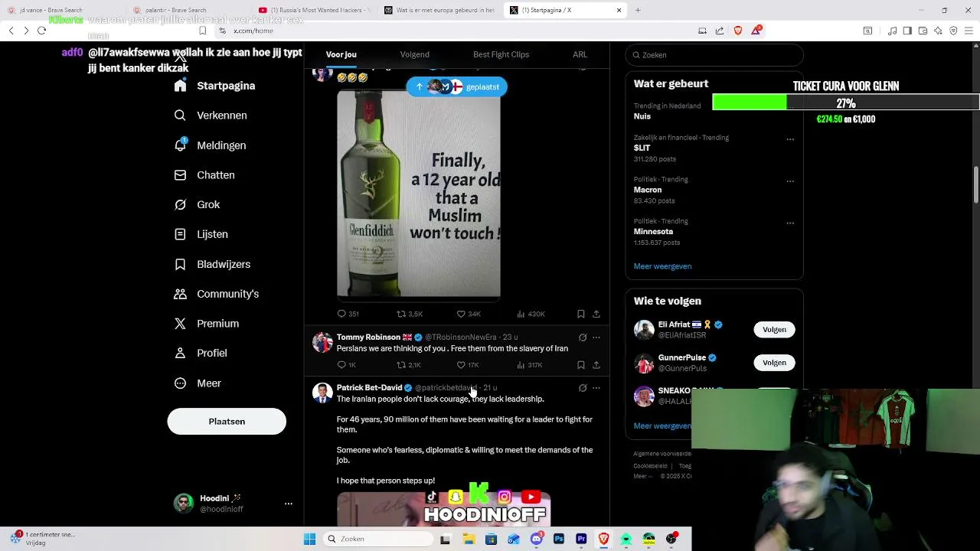Open account switcher next to Hoodini
The image size is (980, 551).
click(x=289, y=504)
